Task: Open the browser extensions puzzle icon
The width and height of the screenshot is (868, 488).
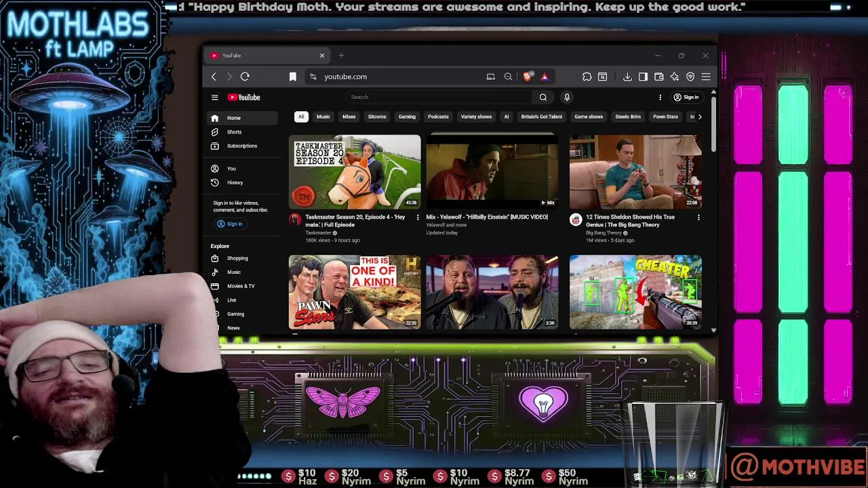Action: 587,77
